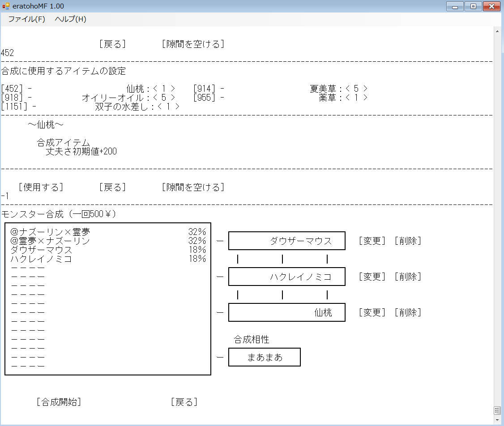Click [削除] for ダウザーマウス
504x426 pixels.
pos(408,241)
